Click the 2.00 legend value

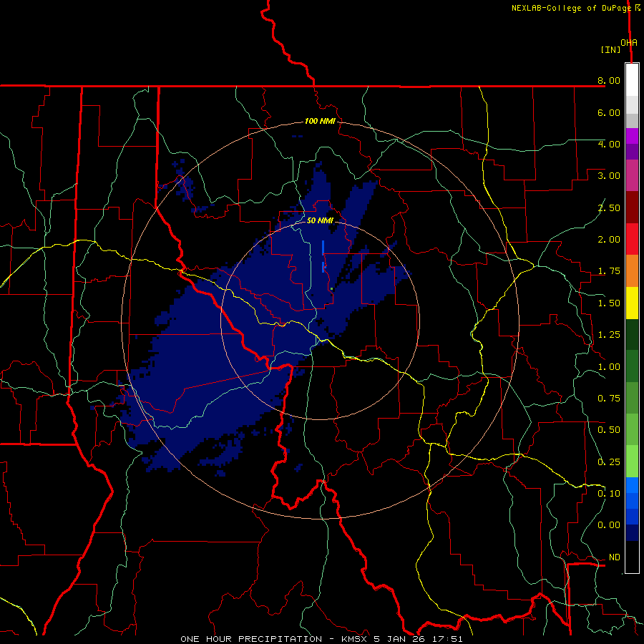(x=609, y=240)
